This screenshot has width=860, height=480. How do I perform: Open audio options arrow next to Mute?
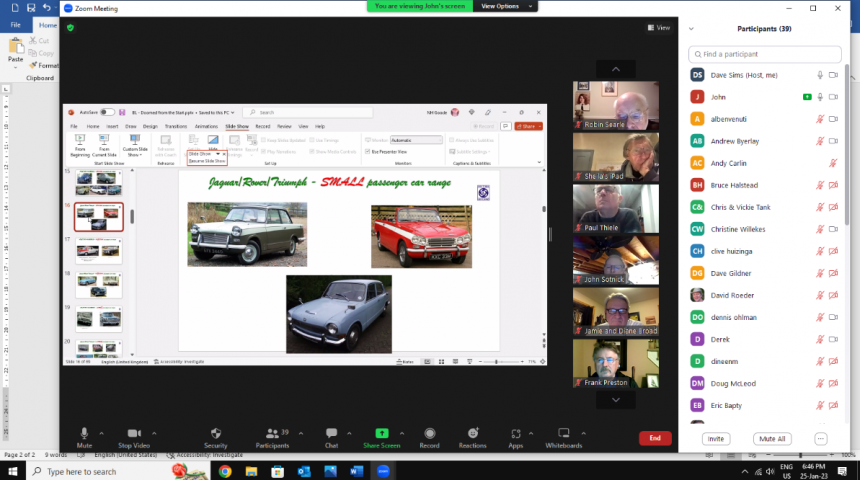(101, 433)
